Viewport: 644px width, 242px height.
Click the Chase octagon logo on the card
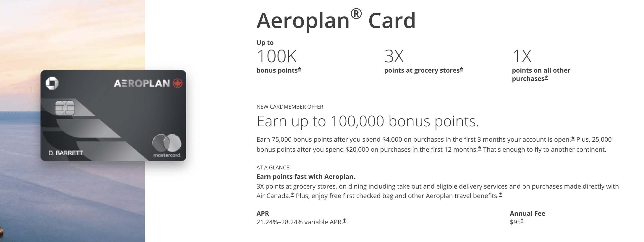point(52,83)
